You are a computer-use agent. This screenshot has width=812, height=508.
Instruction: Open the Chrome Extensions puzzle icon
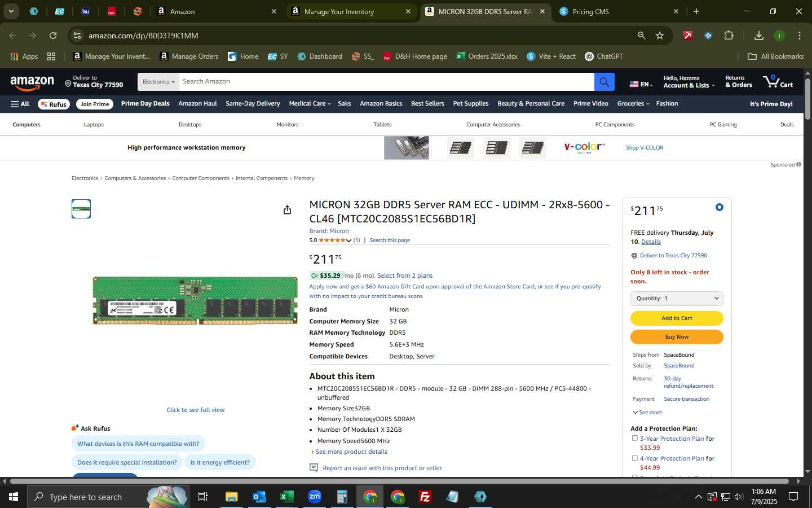(729, 36)
